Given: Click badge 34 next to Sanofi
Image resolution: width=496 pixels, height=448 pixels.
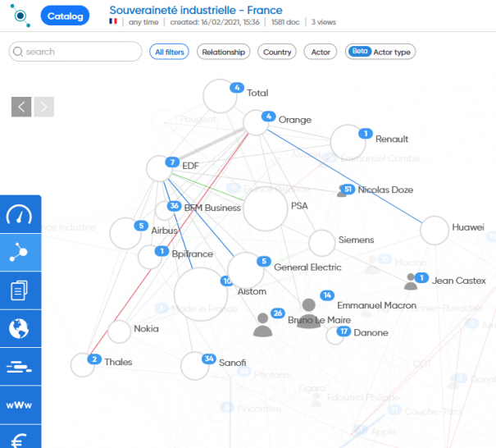Looking at the screenshot, I should pyautogui.click(x=209, y=359).
